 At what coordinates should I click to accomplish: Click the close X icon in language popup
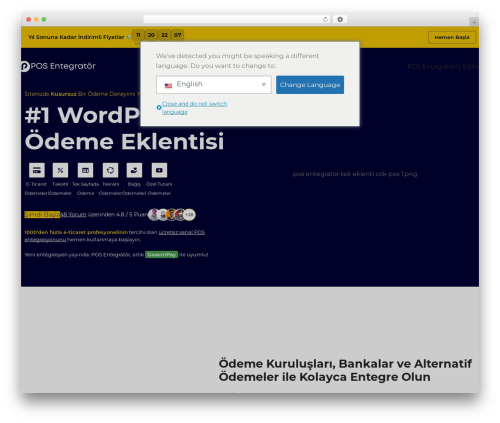tap(159, 107)
